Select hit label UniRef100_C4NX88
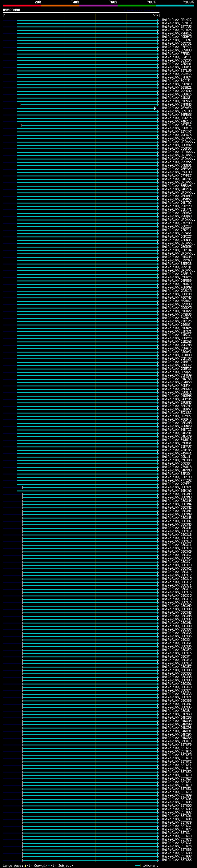 pos(177,717)
